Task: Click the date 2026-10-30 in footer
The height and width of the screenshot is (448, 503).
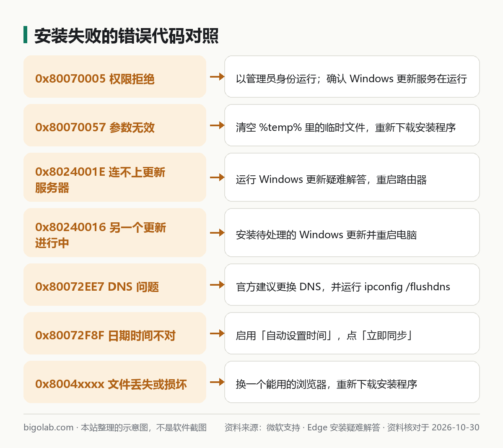Action: (x=456, y=427)
